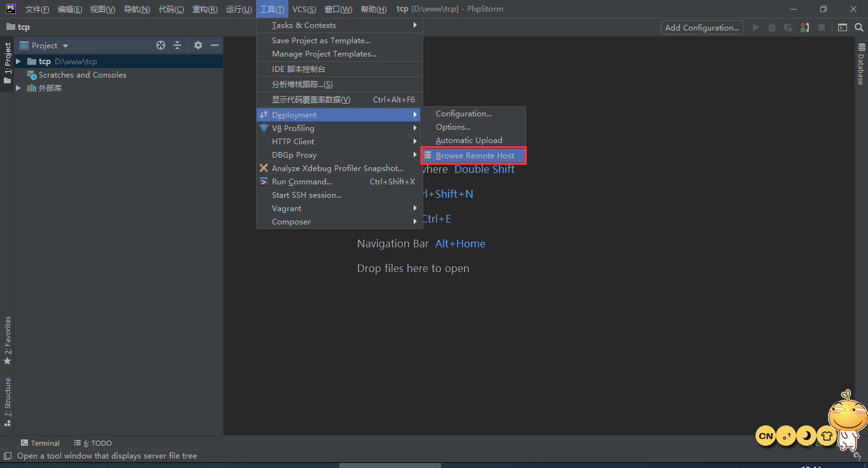Click the Stop square toolbar icon
868x468 pixels.
click(822, 27)
